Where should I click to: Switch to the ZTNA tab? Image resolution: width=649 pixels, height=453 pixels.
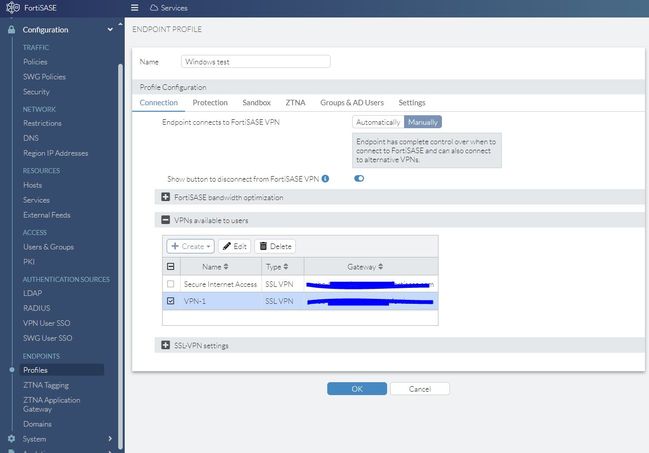coord(296,103)
